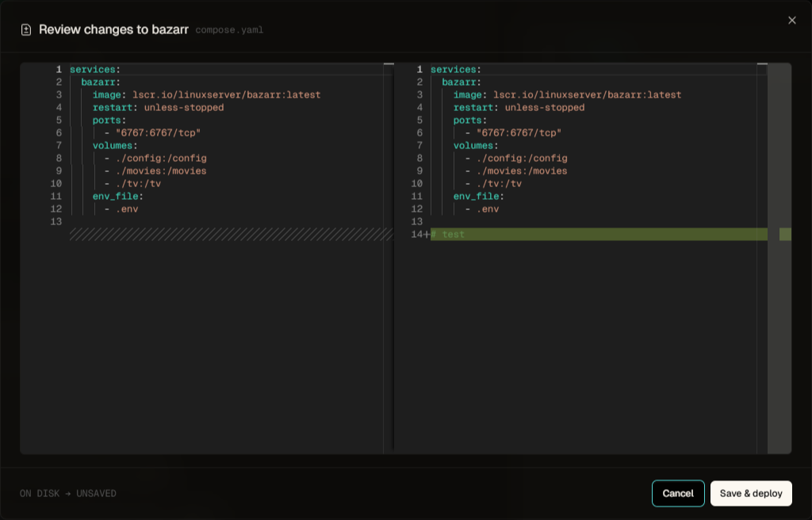Click 'volumes:' key in left pane

pos(115,146)
